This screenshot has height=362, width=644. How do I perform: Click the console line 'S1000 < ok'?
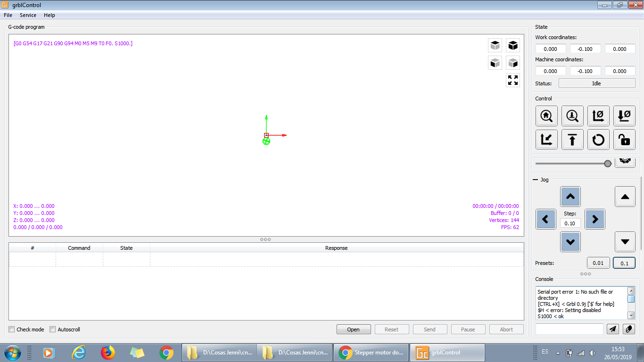551,316
